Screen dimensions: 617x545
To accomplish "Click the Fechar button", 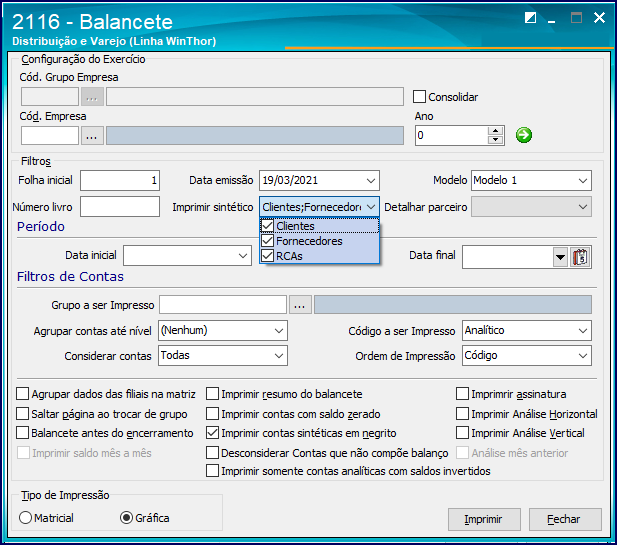I will (565, 519).
